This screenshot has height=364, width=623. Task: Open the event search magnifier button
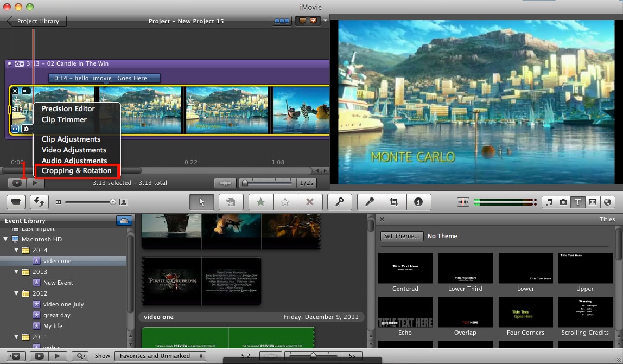(x=80, y=356)
